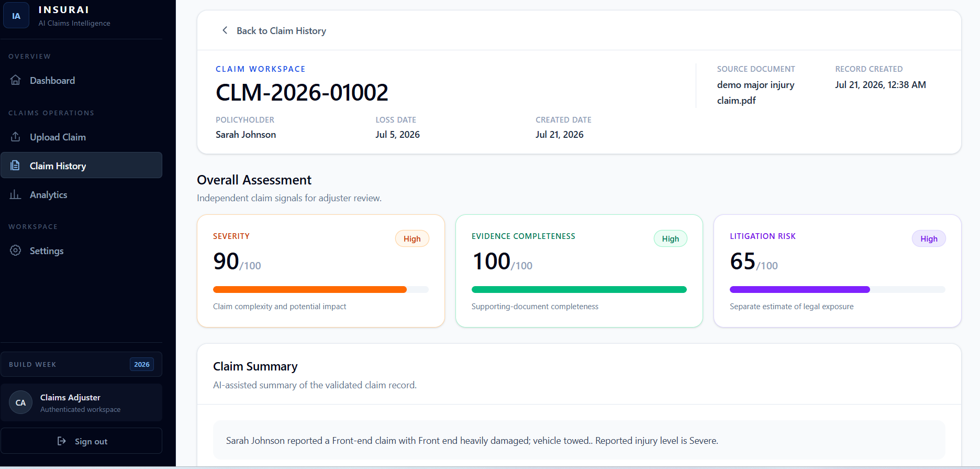Open Upload Claim page
This screenshot has width=980, height=469.
click(81, 137)
